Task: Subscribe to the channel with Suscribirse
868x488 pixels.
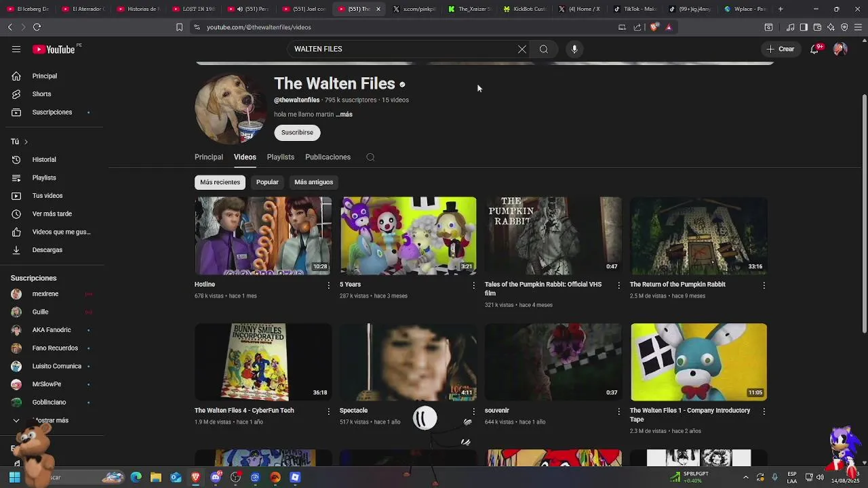Action: (x=297, y=133)
